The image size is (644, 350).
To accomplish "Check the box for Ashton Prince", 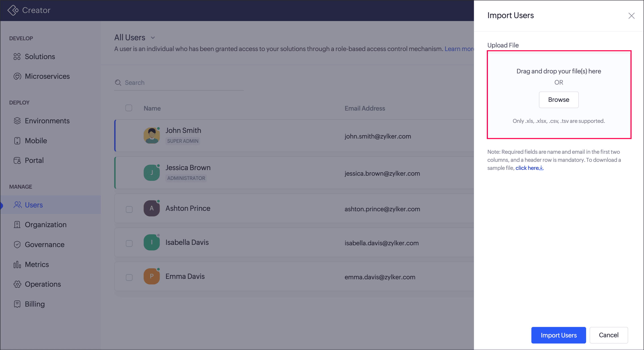I will tap(129, 209).
